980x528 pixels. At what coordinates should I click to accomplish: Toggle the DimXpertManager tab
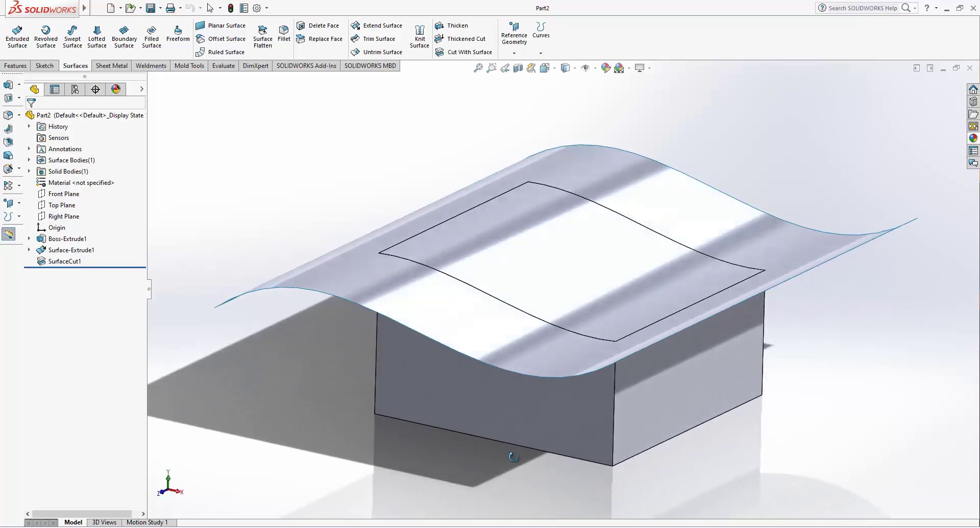pos(95,89)
